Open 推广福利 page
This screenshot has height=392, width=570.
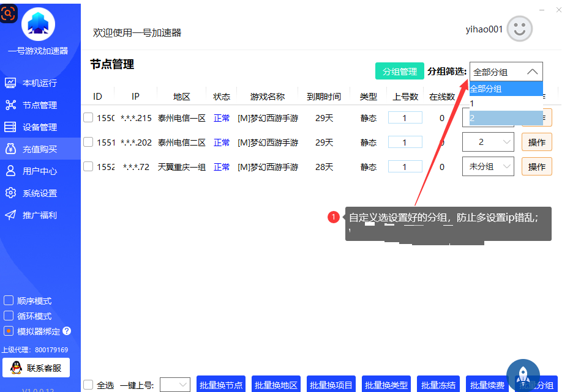[x=40, y=215]
